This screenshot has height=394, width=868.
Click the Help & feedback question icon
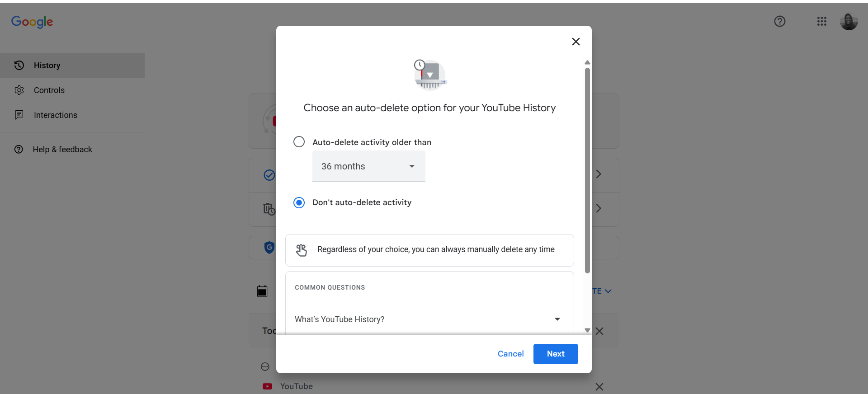coord(19,150)
